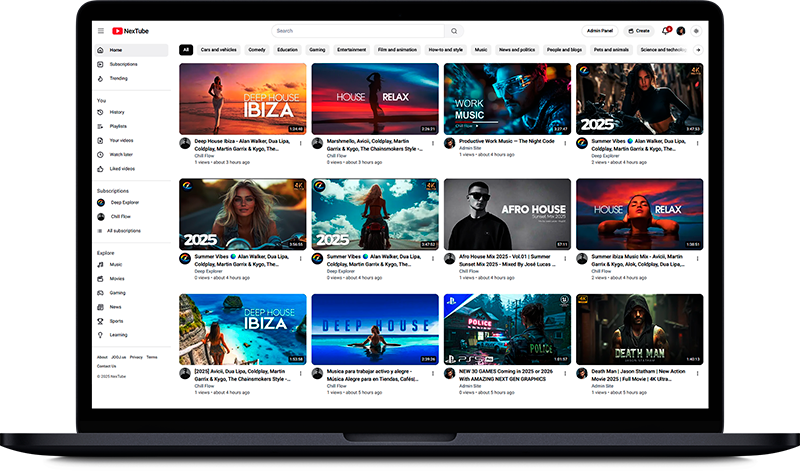Play the Work Music thumbnail
Image resolution: width=800 pixels, height=471 pixels.
[x=507, y=99]
